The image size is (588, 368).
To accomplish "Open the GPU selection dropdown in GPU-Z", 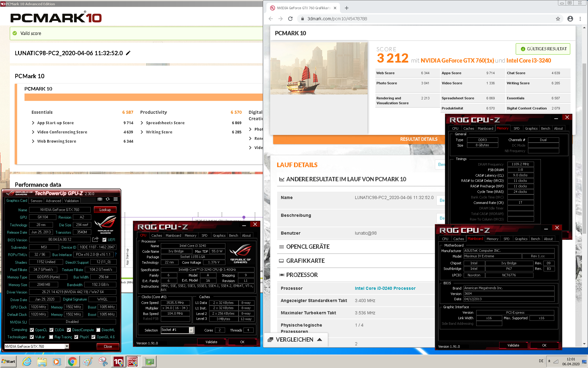I will 67,346.
